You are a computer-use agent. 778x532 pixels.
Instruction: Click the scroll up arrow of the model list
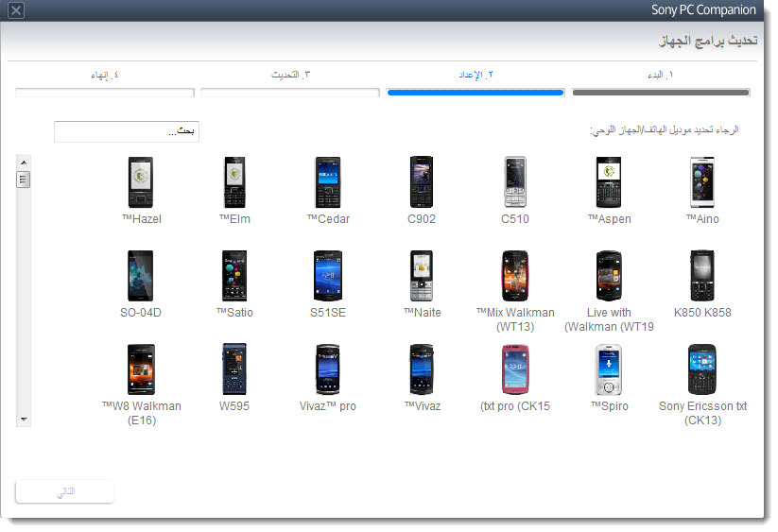[24, 163]
